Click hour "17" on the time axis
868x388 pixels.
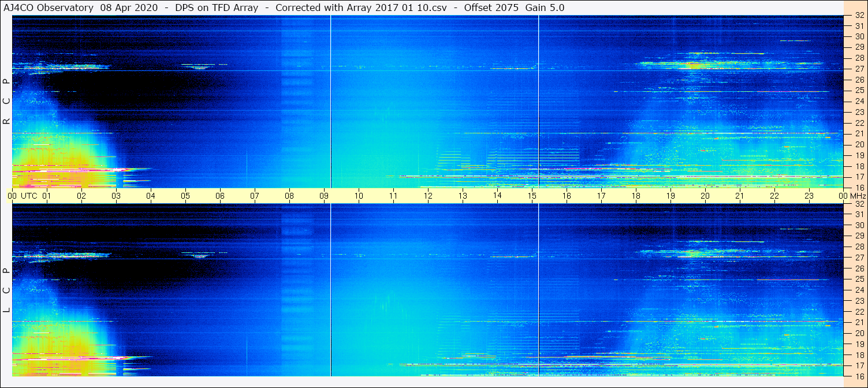(601, 196)
